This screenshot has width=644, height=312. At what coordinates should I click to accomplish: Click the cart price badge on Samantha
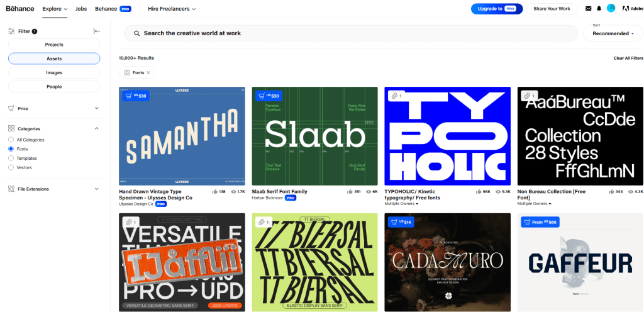click(x=136, y=96)
